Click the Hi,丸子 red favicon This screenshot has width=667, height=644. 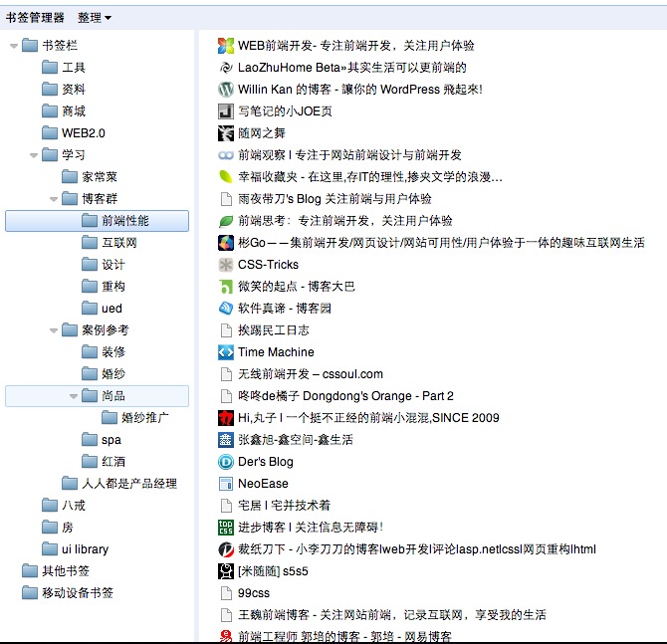pos(226,418)
